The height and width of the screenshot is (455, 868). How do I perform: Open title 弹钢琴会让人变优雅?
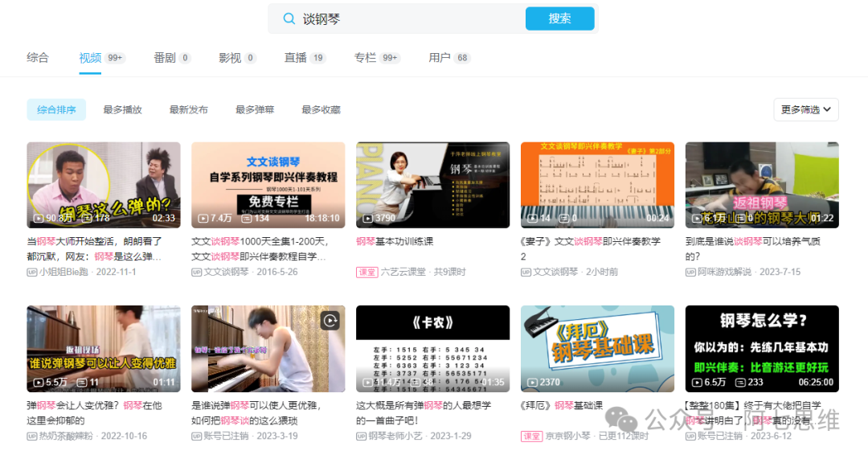coord(94,413)
